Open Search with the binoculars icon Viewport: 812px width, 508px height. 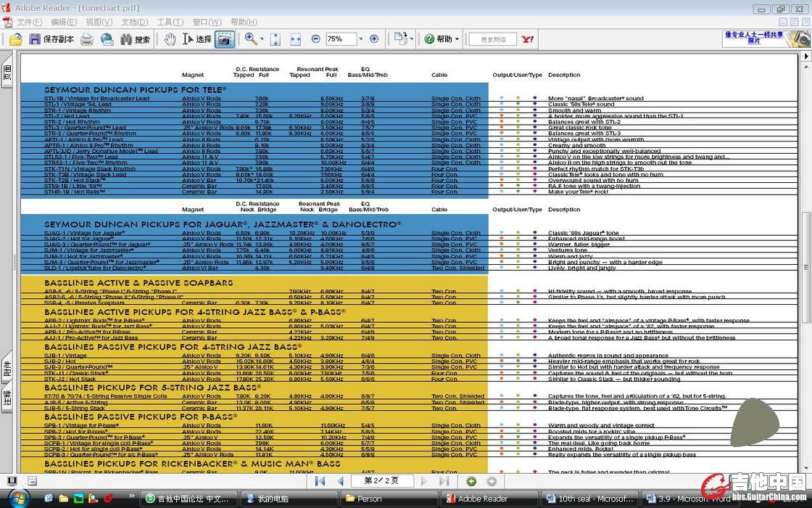(126, 39)
